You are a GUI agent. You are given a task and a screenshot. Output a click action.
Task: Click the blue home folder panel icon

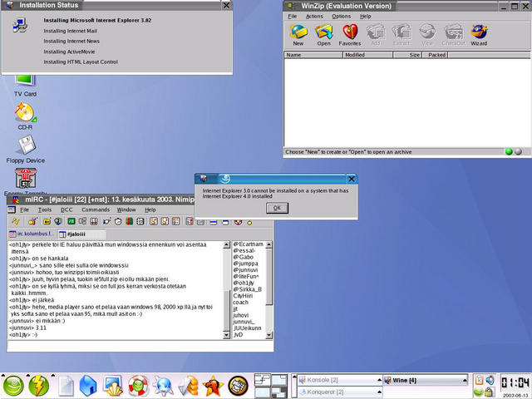click(88, 386)
